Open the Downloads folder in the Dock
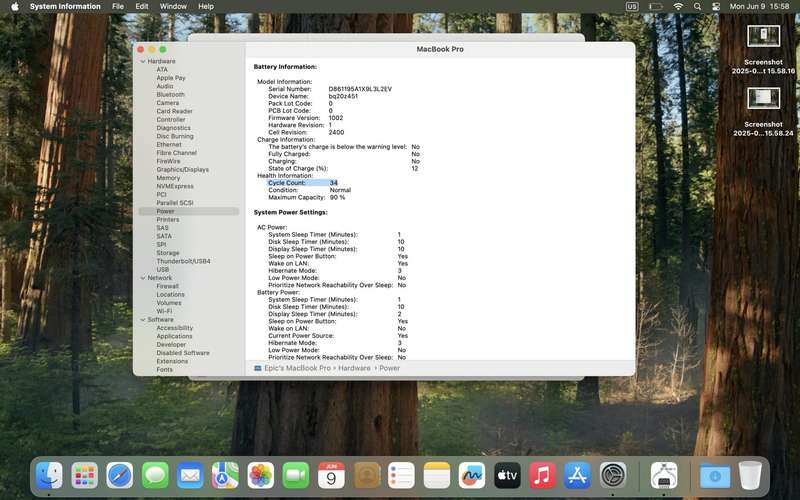 715,476
